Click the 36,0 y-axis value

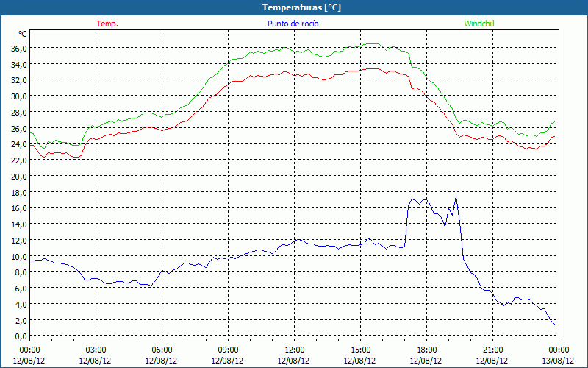(19, 49)
